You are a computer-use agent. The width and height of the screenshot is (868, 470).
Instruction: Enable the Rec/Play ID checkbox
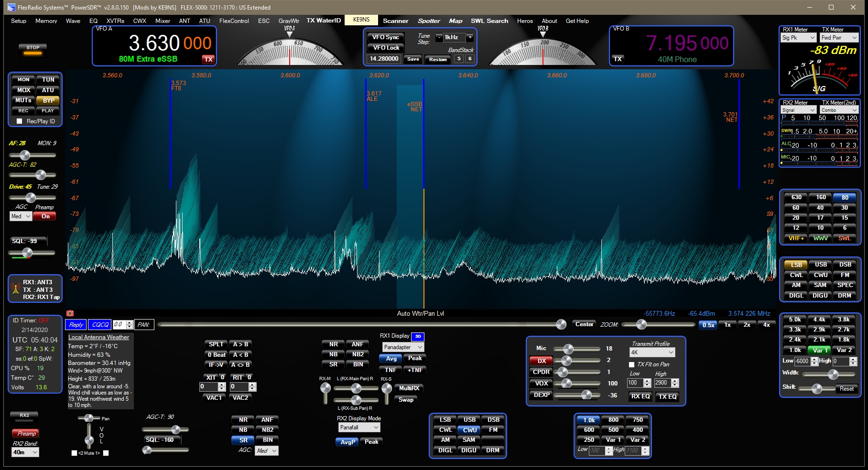click(x=20, y=121)
